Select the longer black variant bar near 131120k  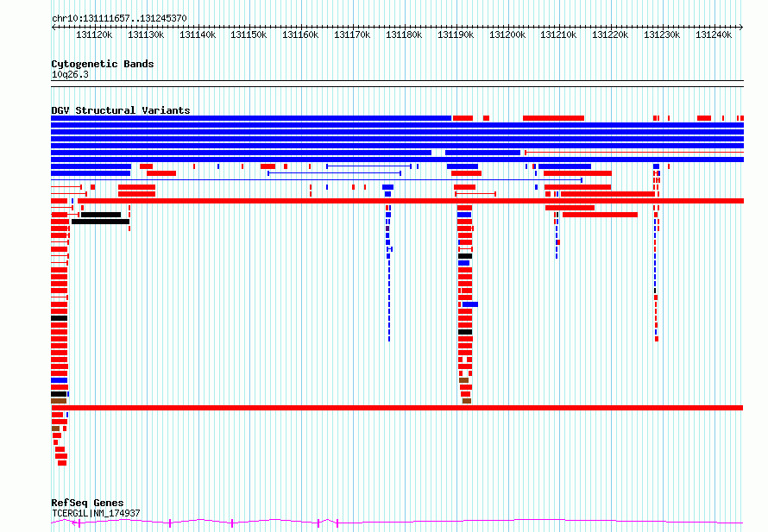100,222
